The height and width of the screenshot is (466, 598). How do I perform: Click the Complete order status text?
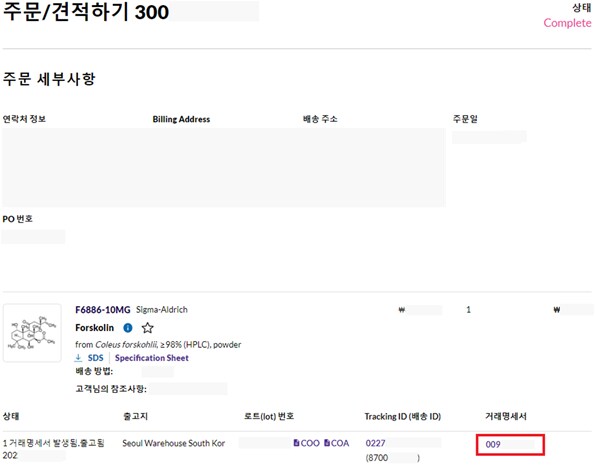click(x=567, y=23)
